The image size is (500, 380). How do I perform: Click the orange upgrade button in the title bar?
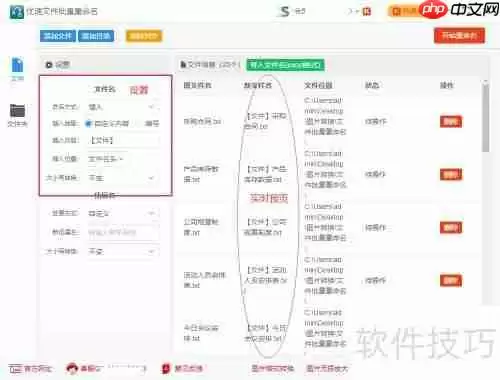pyautogui.click(x=403, y=12)
